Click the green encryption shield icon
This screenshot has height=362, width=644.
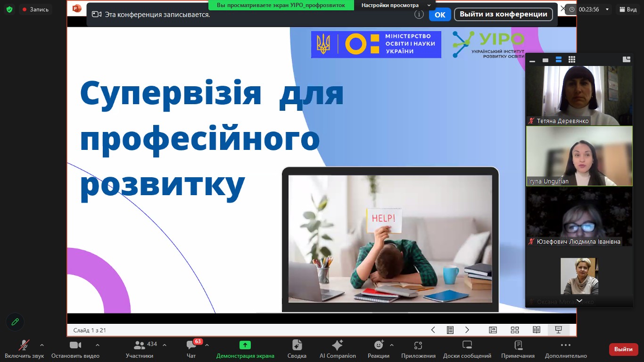[9, 9]
